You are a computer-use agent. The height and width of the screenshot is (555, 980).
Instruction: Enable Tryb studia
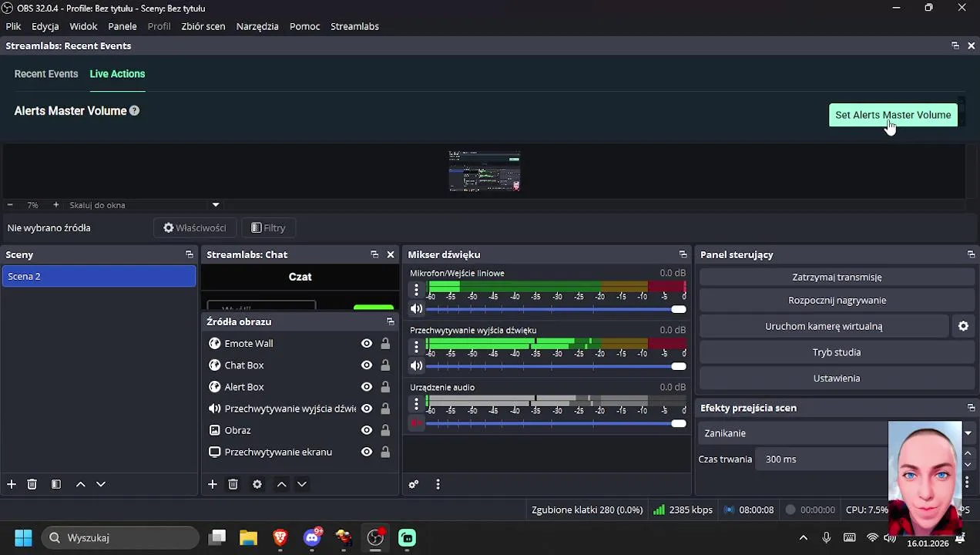pos(837,352)
